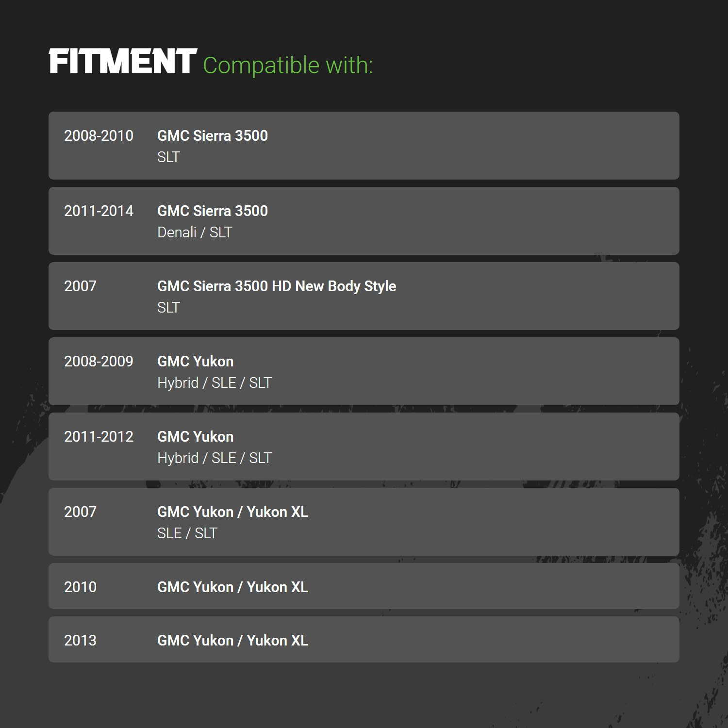728x728 pixels.
Task: Click the year label 2008-2010
Action: click(x=99, y=136)
